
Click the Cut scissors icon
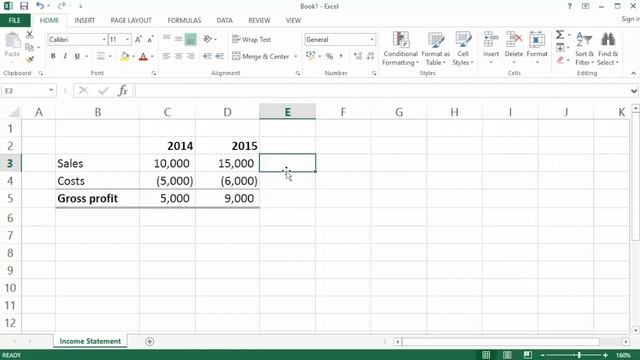29,35
